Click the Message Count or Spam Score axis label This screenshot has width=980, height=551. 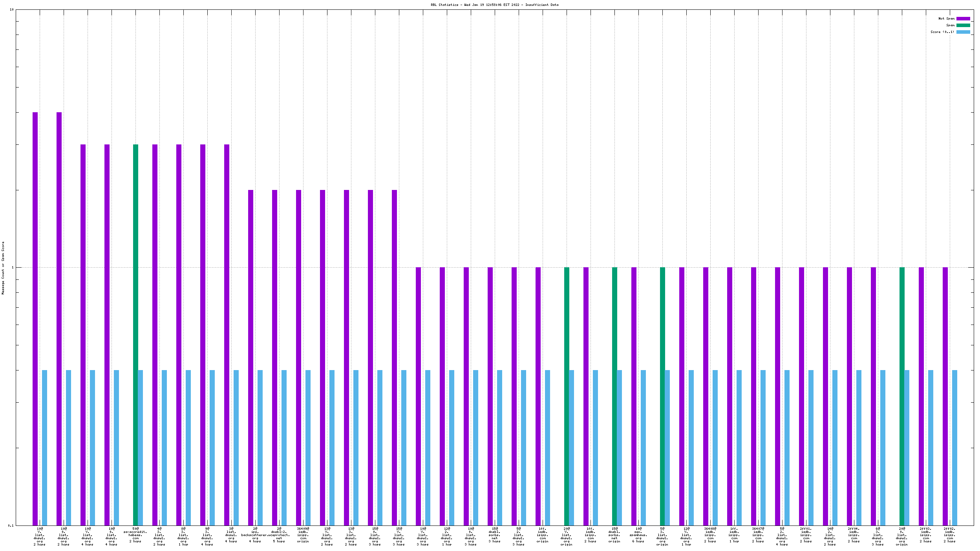tap(3, 268)
